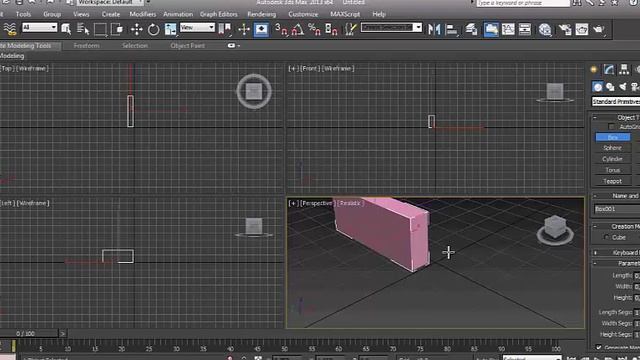Image resolution: width=640 pixels, height=360 pixels.
Task: Open the 'View' reference coordinate dropdown
Action: 197,27
